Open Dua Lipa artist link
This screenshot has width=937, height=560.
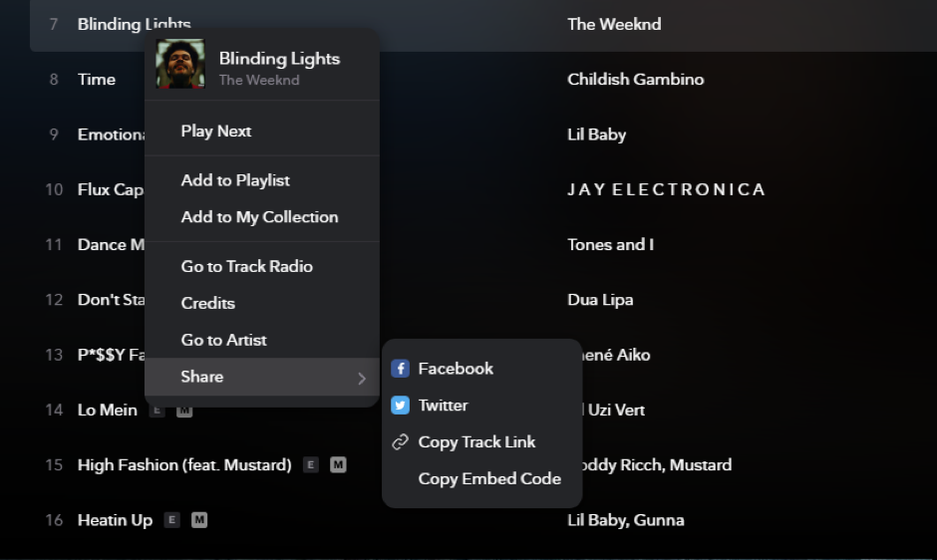600,299
